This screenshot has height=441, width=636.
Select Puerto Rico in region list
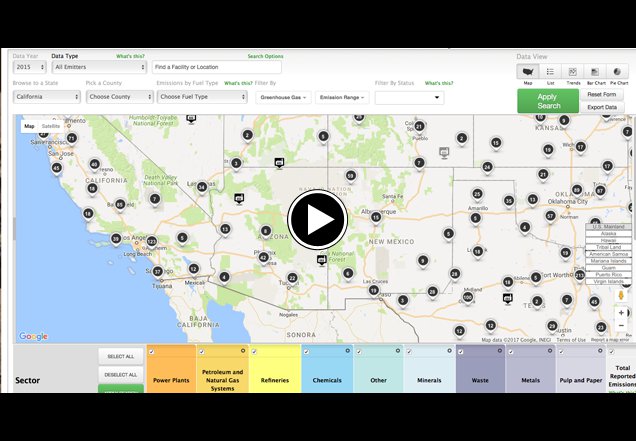(x=608, y=275)
